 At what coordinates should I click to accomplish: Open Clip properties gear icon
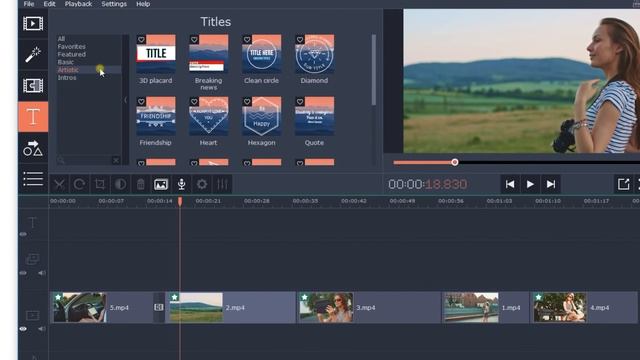202,184
